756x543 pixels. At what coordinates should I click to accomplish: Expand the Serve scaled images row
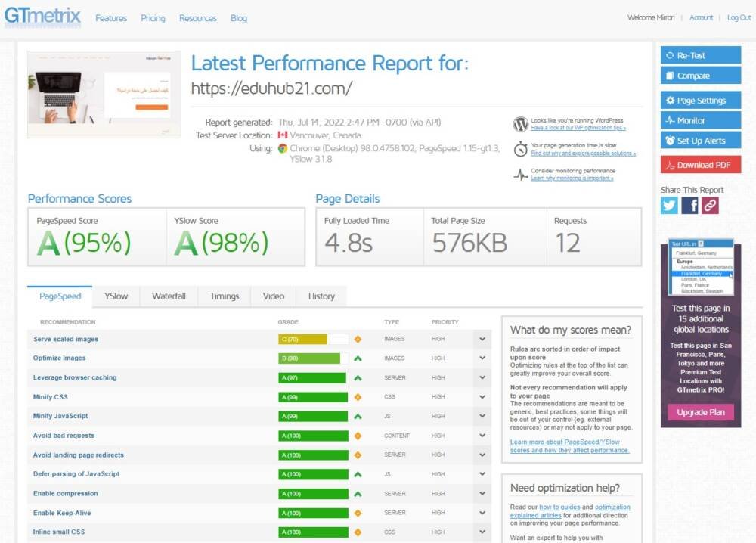pyautogui.click(x=482, y=340)
